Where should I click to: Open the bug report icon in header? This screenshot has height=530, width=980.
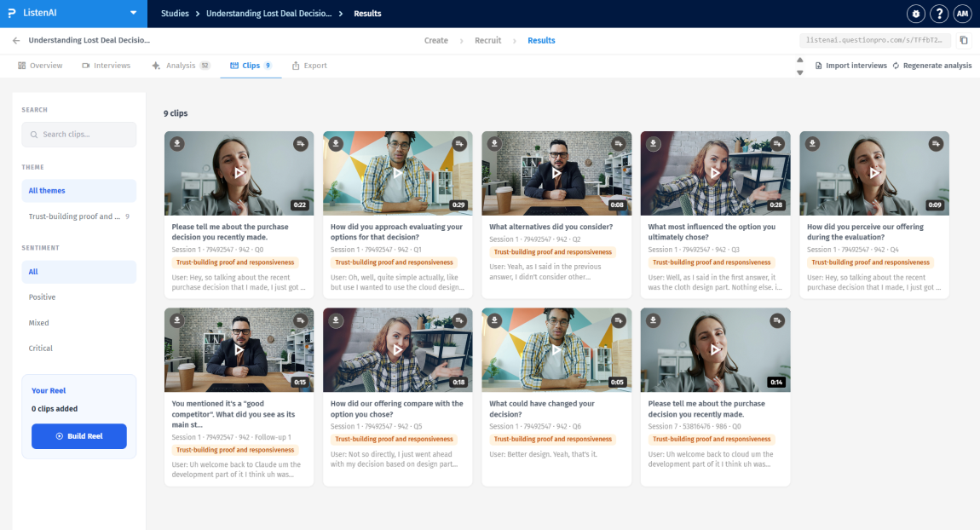coord(915,14)
